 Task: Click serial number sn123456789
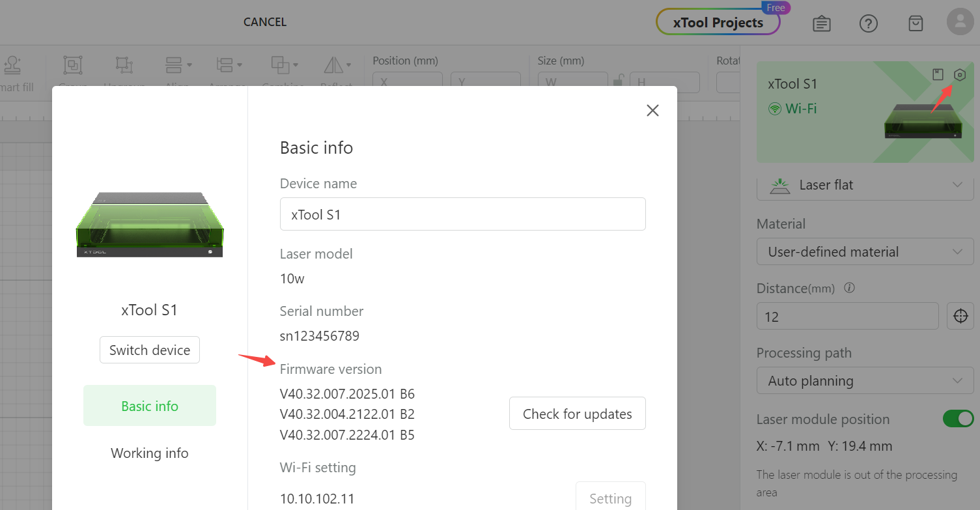point(320,336)
